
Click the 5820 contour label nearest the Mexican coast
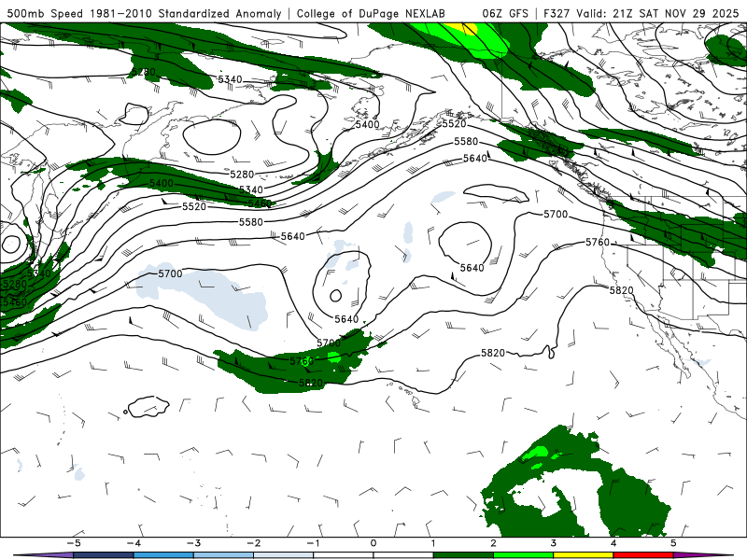pyautogui.click(x=621, y=290)
